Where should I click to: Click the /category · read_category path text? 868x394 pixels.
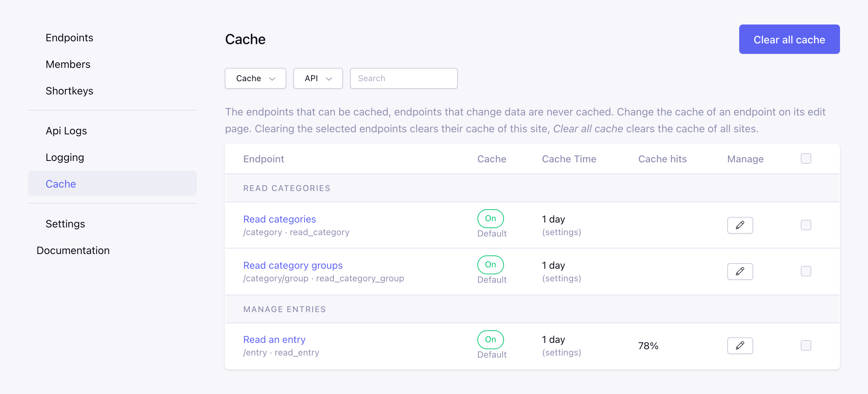pyautogui.click(x=296, y=232)
